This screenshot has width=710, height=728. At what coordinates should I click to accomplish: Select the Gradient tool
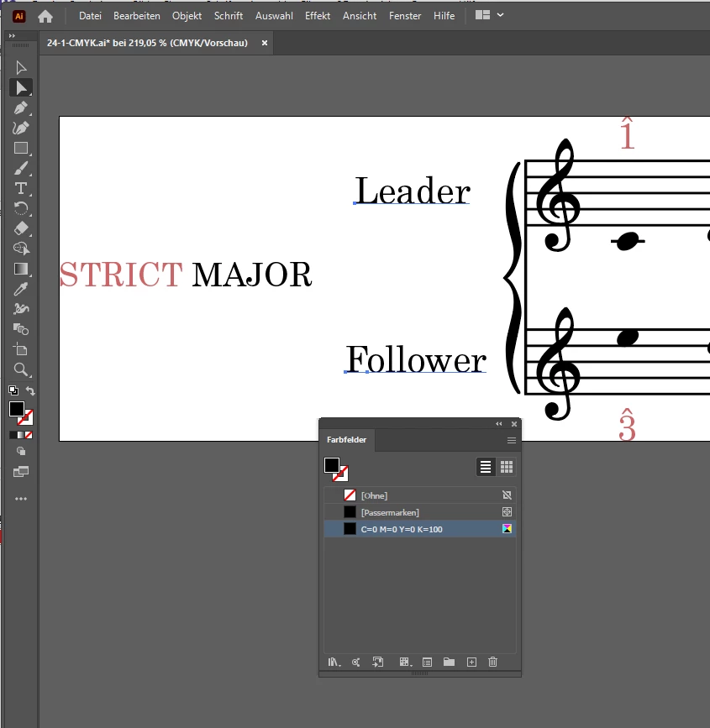(21, 269)
